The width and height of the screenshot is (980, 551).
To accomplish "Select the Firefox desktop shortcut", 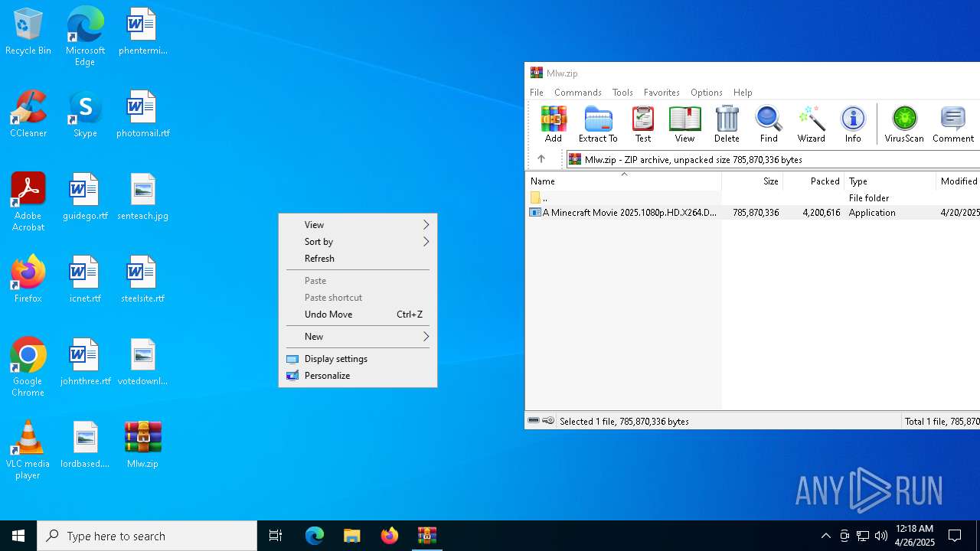I will coord(28,279).
